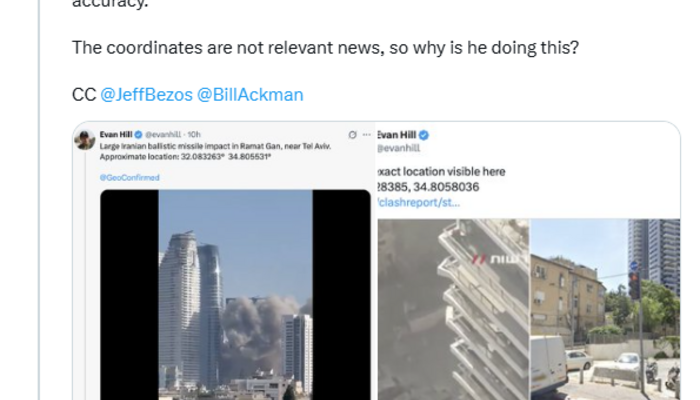Click the Evan Hill name in the right tweet
700x400 pixels.
point(397,135)
